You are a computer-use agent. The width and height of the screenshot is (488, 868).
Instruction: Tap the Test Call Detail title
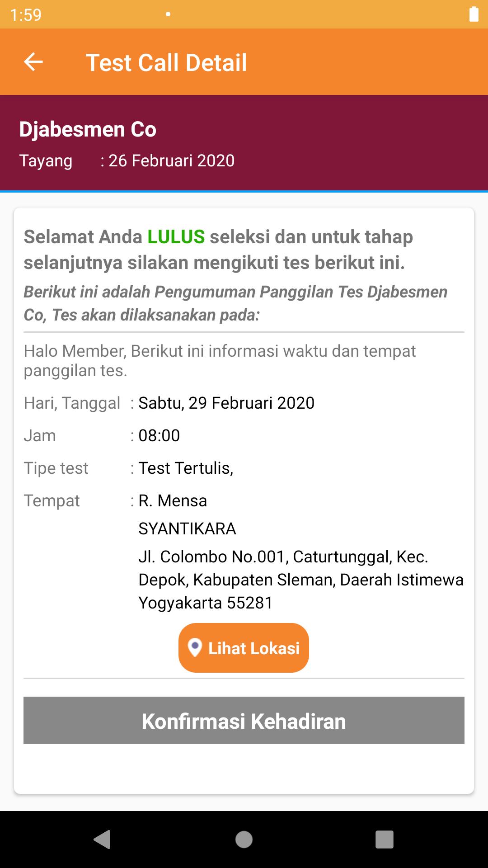coord(166,62)
